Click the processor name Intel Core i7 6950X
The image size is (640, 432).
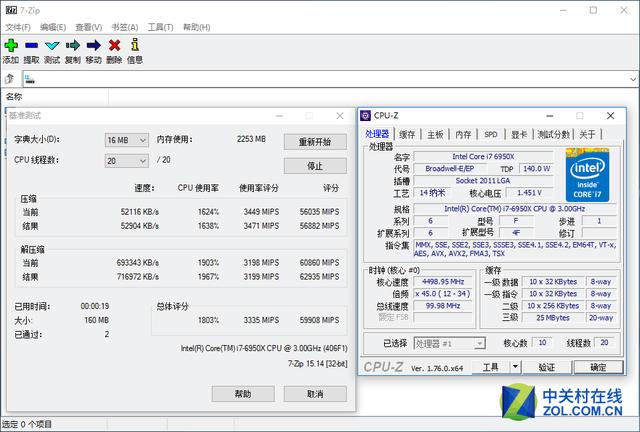[x=483, y=156]
